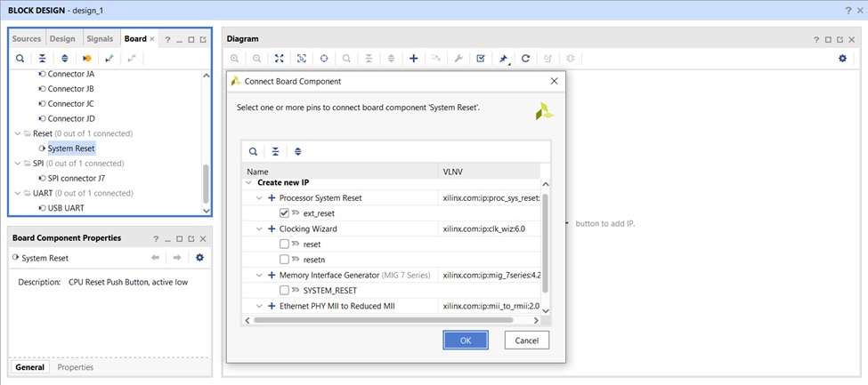Click the Board panel vertical scrollbar
868x385 pixels.
(x=206, y=184)
